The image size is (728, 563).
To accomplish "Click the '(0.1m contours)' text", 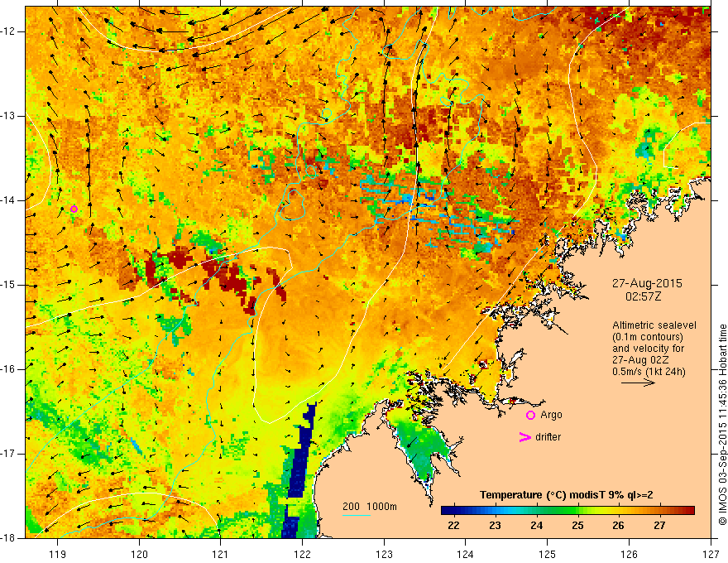I will pyautogui.click(x=647, y=337).
